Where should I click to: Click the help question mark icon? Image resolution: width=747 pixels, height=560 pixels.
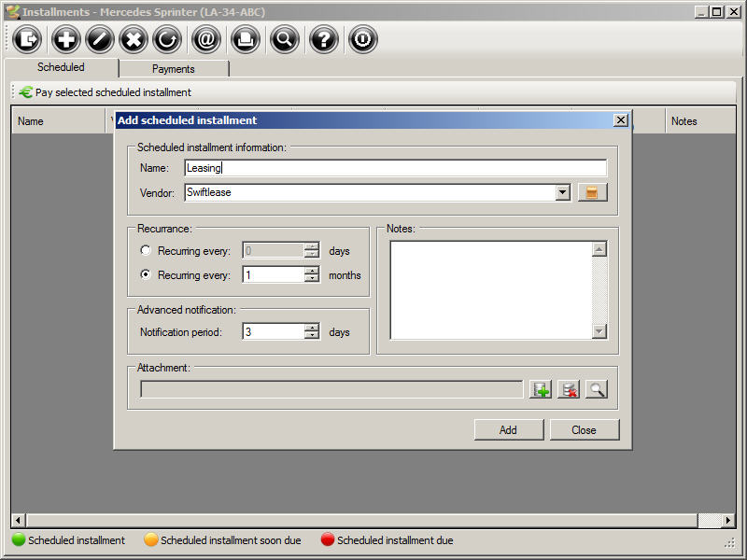323,39
